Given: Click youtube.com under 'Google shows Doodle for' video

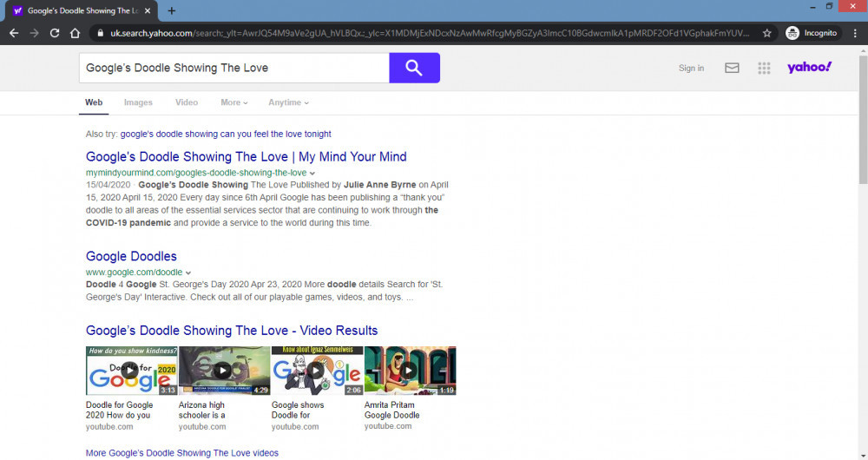Looking at the screenshot, I should click(x=295, y=427).
